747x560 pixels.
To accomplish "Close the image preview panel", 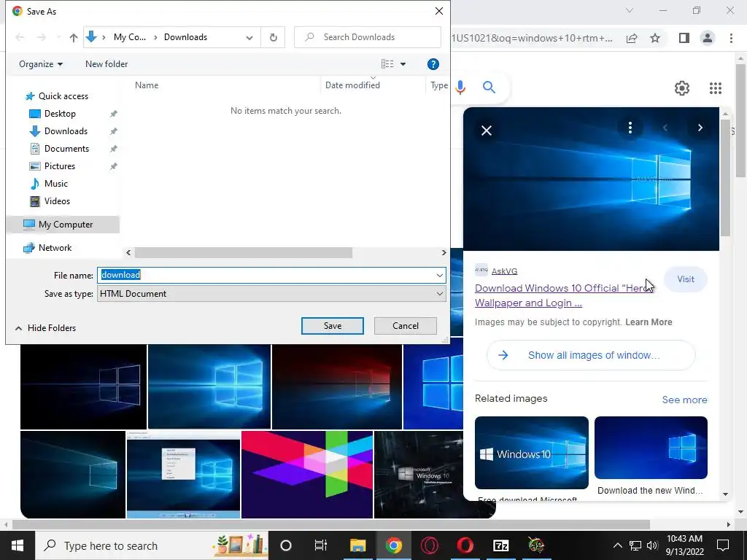I will (487, 131).
